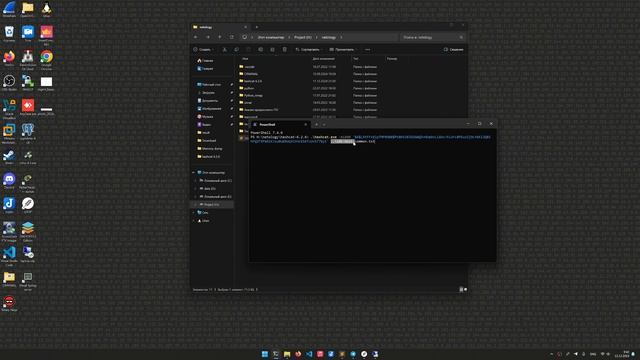The height and width of the screenshot is (360, 640).
Task: Open terminal new-tab profile dropdown arrow
Action: click(324, 124)
